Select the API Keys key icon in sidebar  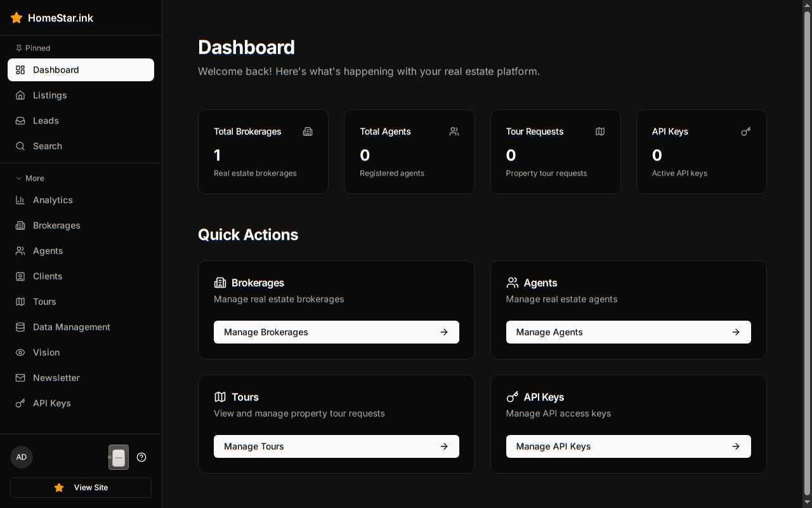[x=20, y=403]
